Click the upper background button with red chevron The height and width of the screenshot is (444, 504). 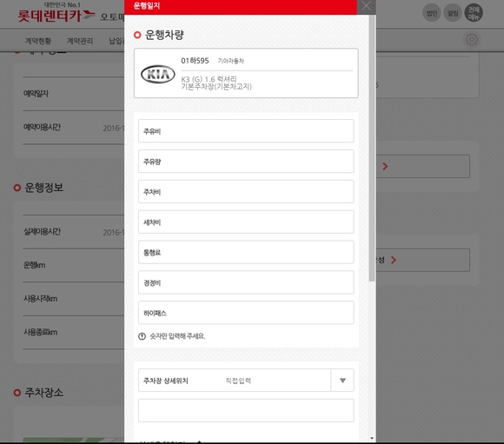point(423,166)
